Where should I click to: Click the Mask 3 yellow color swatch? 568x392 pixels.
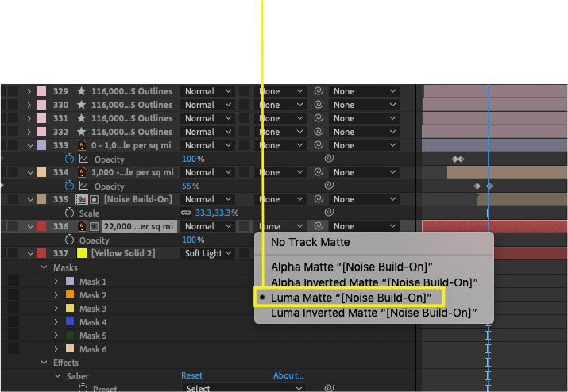pyautogui.click(x=70, y=309)
